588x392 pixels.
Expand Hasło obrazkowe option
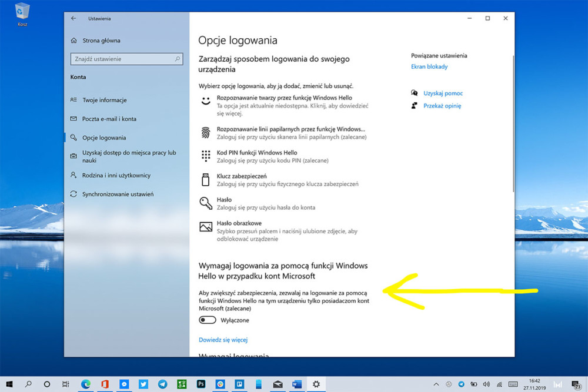click(x=279, y=231)
